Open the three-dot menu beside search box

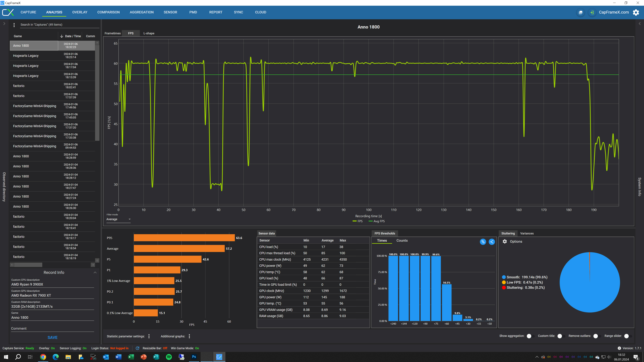pos(14,25)
